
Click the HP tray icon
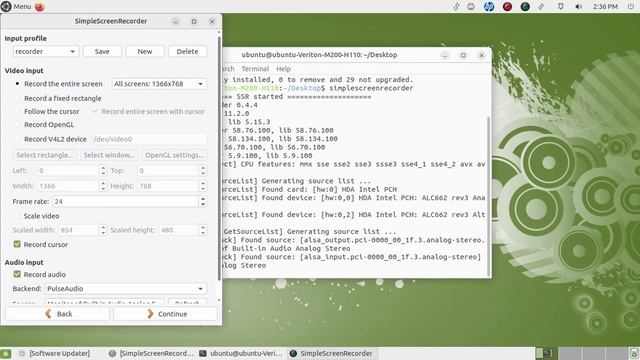(x=489, y=7)
